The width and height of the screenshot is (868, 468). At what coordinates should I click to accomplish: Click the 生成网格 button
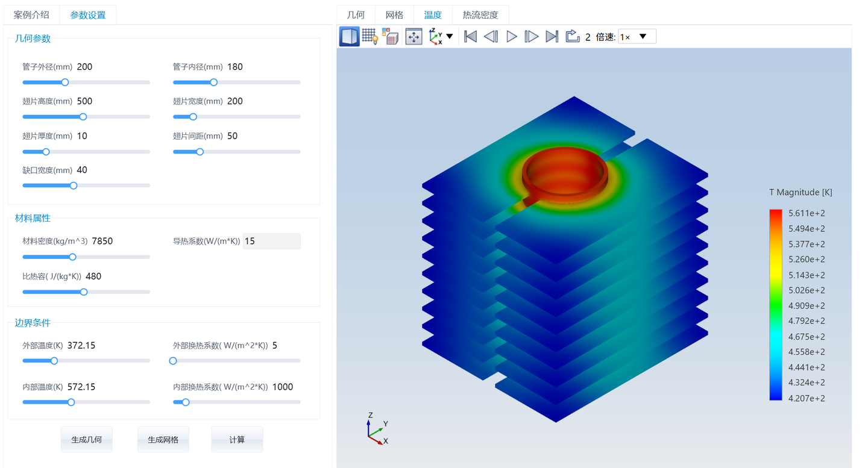163,440
